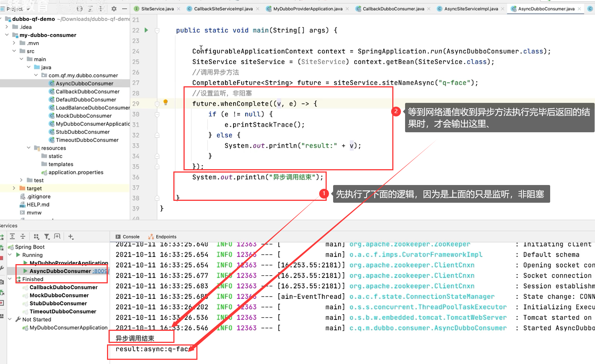The height and width of the screenshot is (364, 595).
Task: Collapse the src folder chevron
Action: tap(14, 51)
